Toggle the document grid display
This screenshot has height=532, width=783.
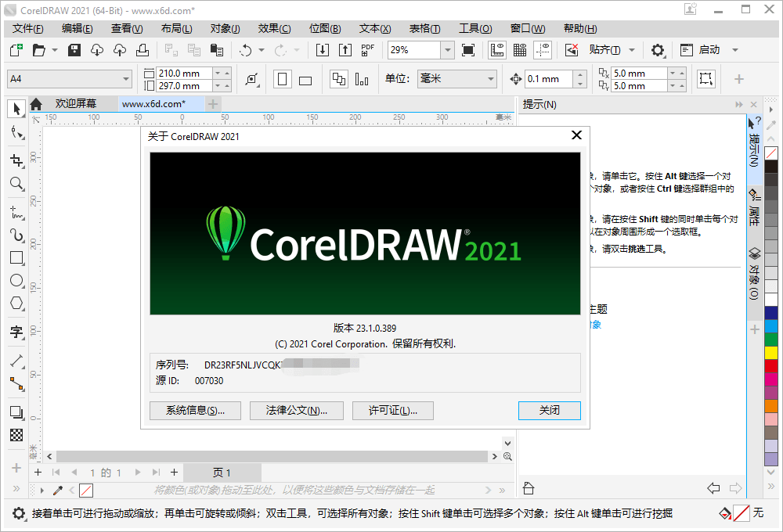pyautogui.click(x=519, y=50)
